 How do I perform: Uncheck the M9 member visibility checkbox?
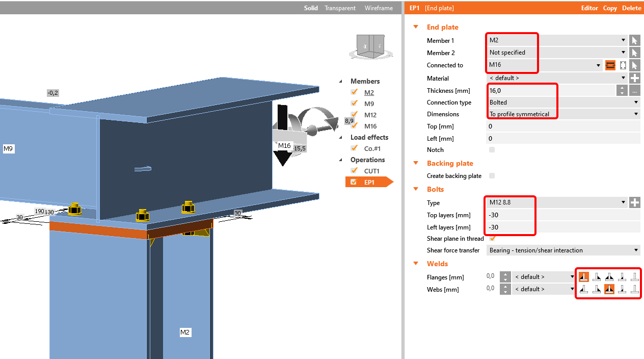pos(354,104)
